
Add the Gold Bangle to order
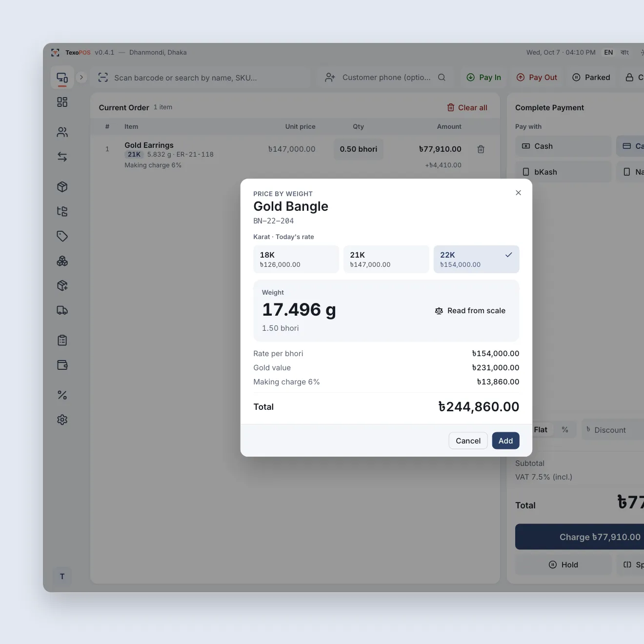pos(505,441)
